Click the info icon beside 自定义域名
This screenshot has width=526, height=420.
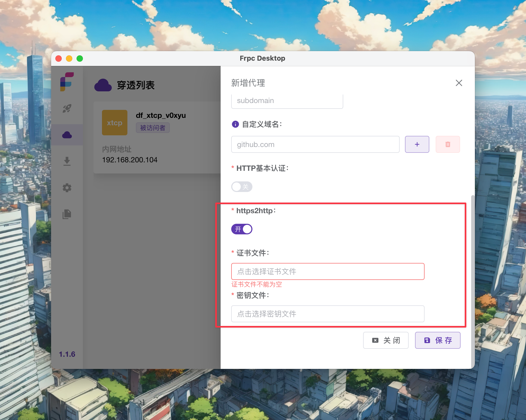point(235,124)
